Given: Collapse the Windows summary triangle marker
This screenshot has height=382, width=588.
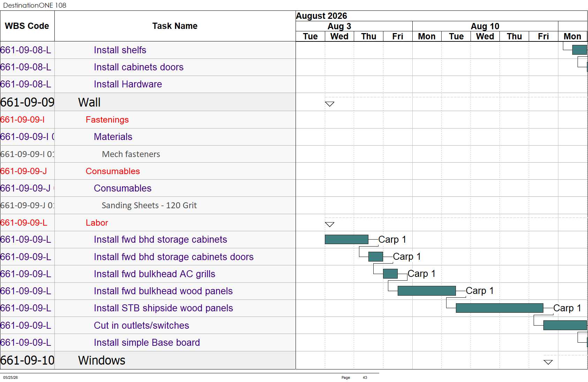Looking at the screenshot, I should pyautogui.click(x=548, y=362).
